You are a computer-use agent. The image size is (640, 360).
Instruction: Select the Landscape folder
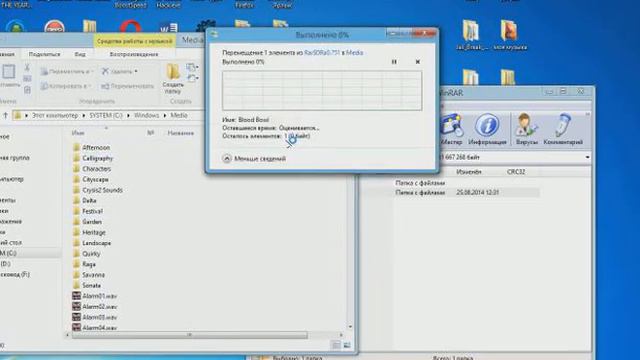tap(91, 243)
